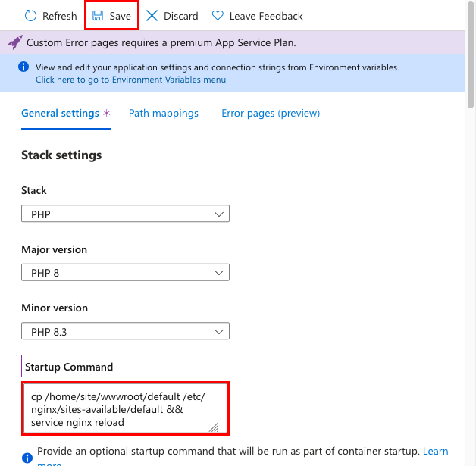Expand the Major version PHP 8 dropdown
The image size is (476, 466).
point(125,273)
